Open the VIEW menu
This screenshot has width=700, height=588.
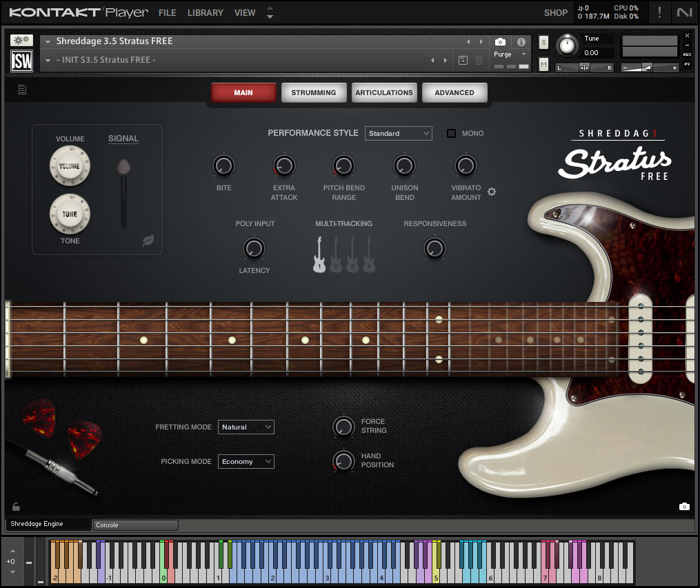coord(245,13)
